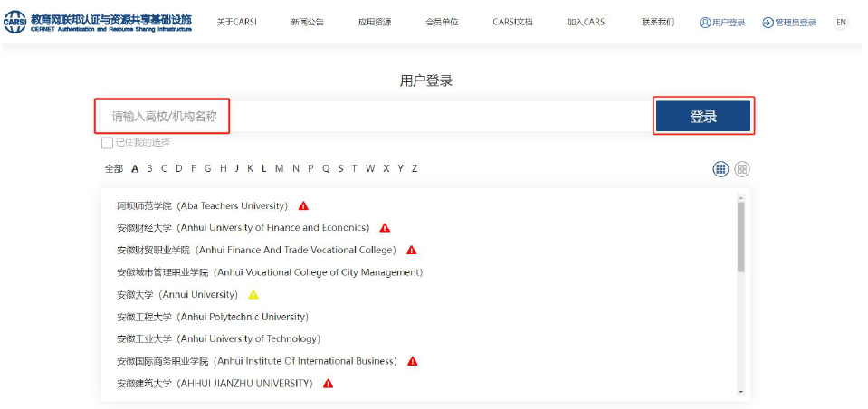
Task: Filter institutions by letter M
Action: point(279,169)
